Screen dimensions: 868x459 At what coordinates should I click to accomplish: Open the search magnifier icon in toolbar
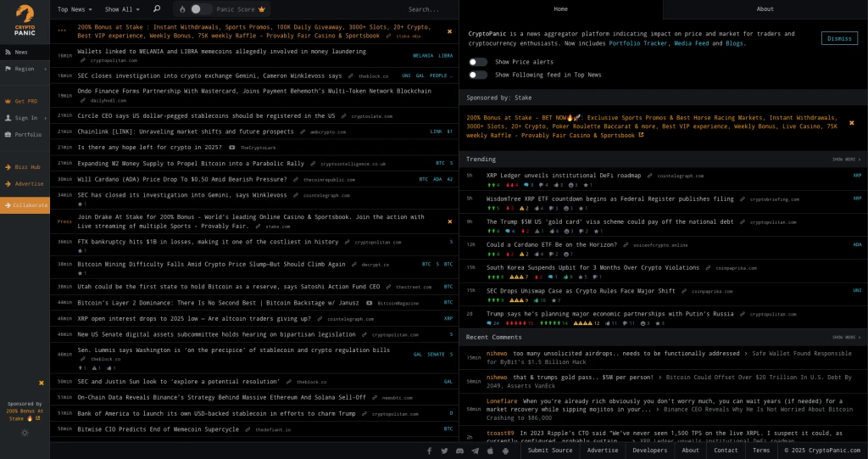coord(157,9)
